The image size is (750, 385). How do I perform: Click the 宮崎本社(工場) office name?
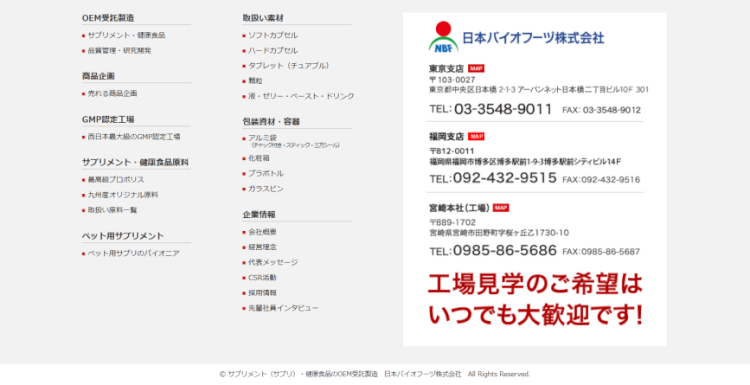coord(459,208)
